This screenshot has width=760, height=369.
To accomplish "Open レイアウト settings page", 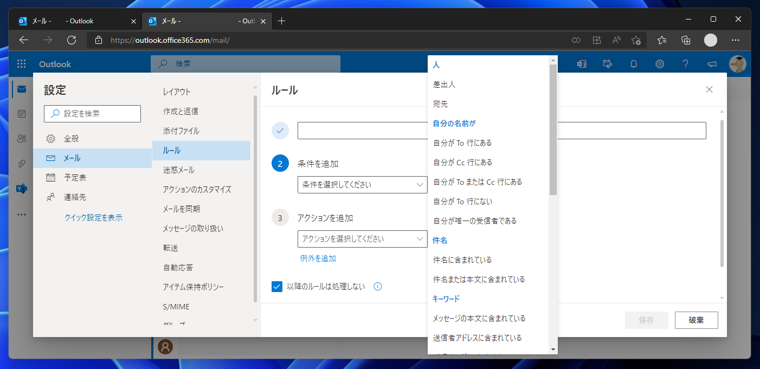I will pos(201,92).
